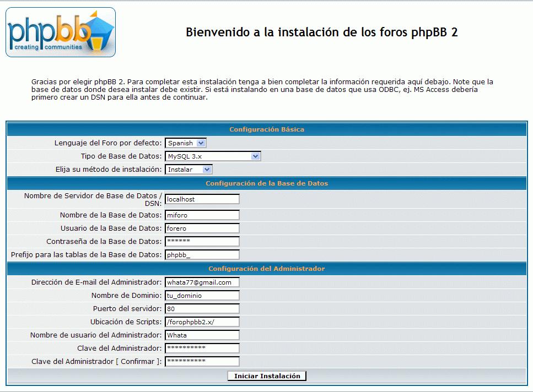
Task: Open the default forum language dropdown
Action: pos(186,143)
